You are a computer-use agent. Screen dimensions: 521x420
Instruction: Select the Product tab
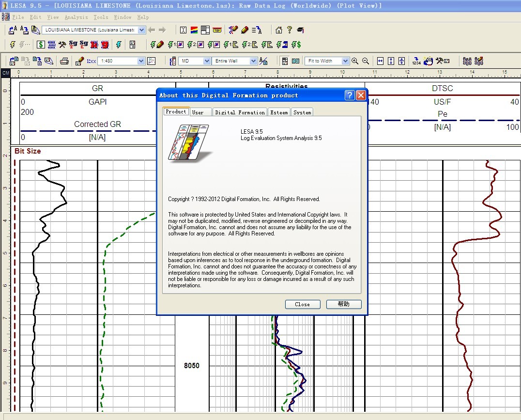click(x=176, y=112)
